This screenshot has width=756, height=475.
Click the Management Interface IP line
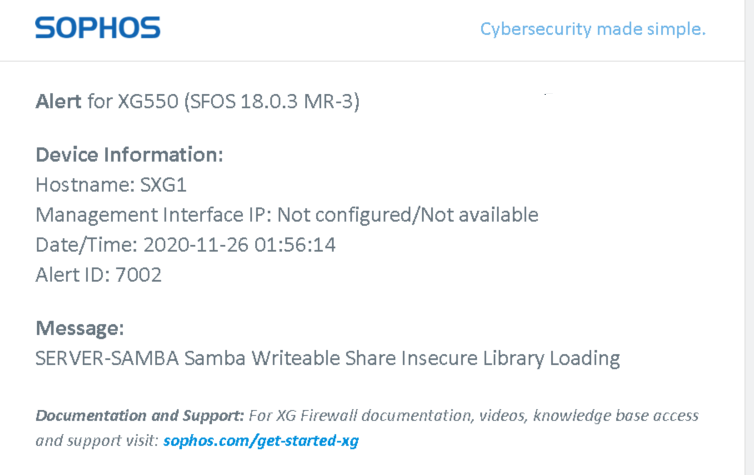pos(287,215)
